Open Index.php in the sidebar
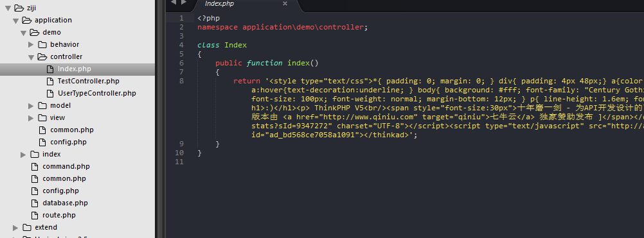Image resolution: width=644 pixels, height=238 pixels. coord(75,69)
